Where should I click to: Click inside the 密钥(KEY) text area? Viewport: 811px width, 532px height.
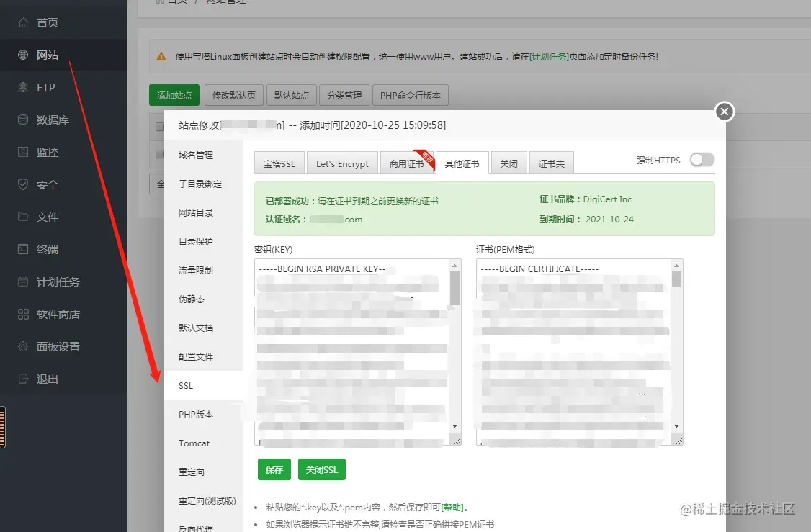(x=352, y=352)
